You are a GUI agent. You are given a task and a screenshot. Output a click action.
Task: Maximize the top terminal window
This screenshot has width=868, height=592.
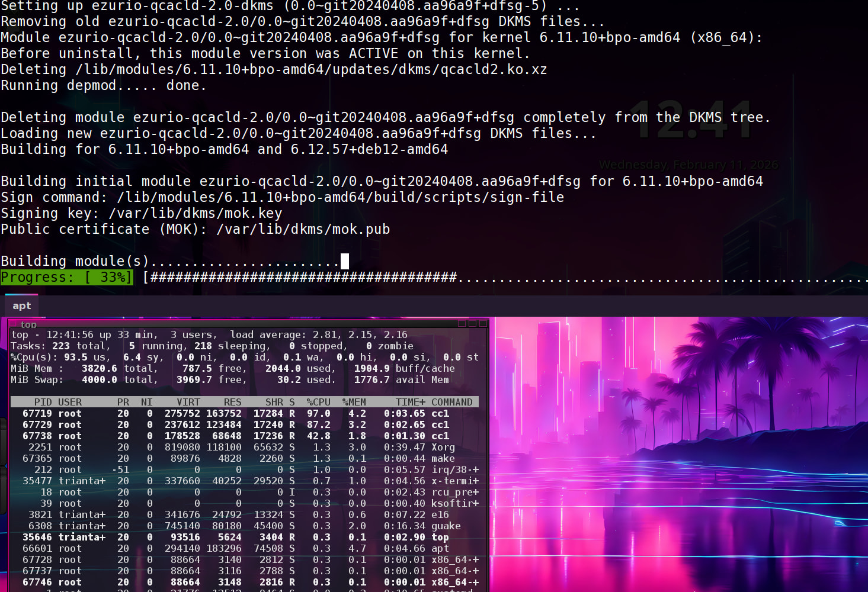472,323
